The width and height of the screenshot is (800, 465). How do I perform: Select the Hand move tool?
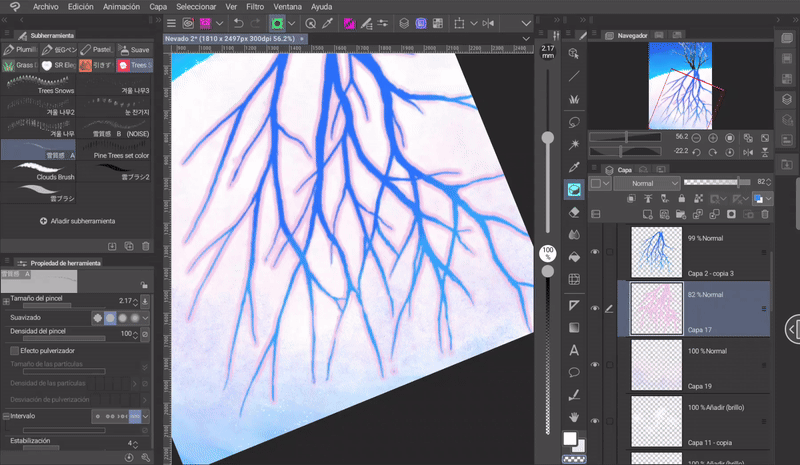pos(574,415)
